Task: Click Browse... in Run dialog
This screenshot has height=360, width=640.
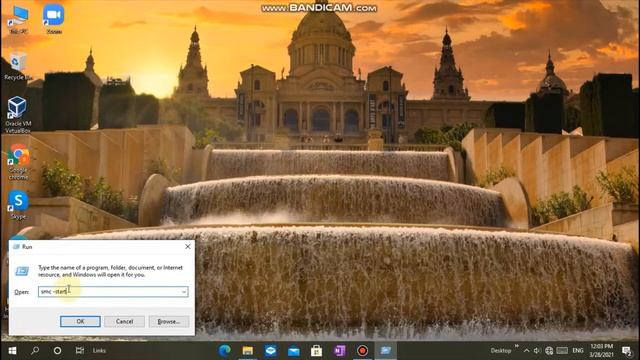Action: 169,322
